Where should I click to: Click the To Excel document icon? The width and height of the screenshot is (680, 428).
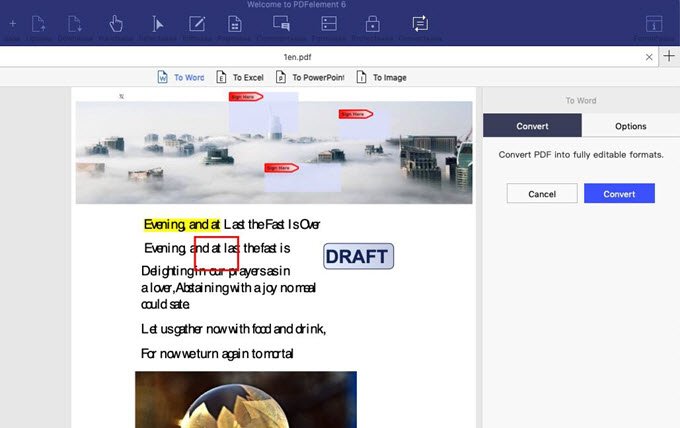coord(221,77)
